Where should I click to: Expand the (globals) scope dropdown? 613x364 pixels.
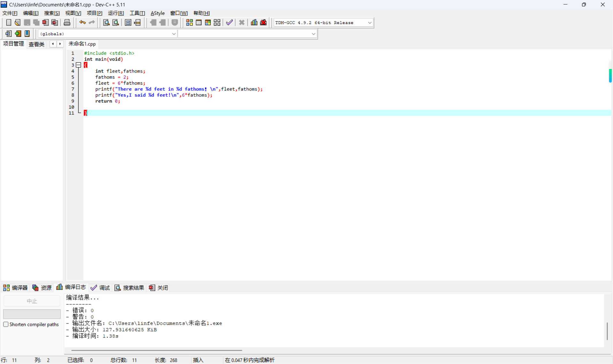(x=174, y=34)
